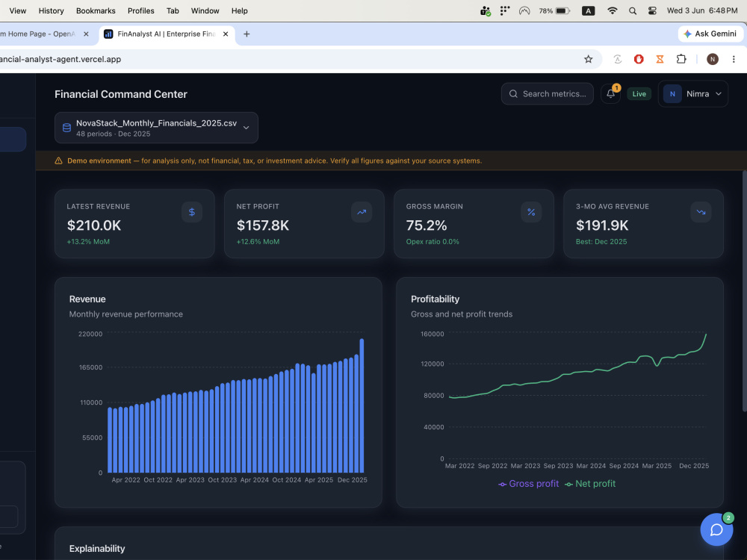
Task: Click the tallest Dec 2025 revenue bar
Action: pyautogui.click(x=362, y=405)
